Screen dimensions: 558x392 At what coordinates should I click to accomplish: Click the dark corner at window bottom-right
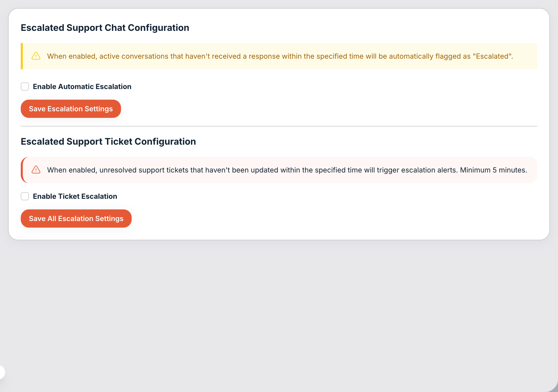point(553,387)
